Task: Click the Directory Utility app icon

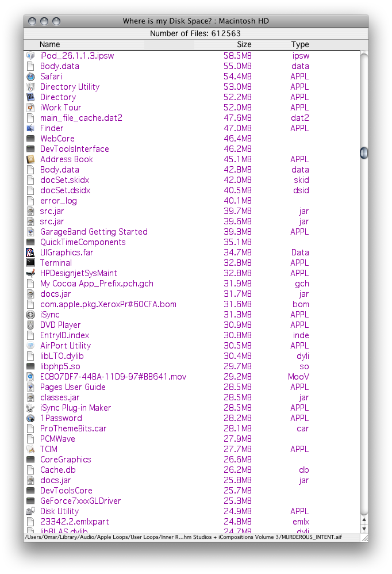Action: pos(30,87)
